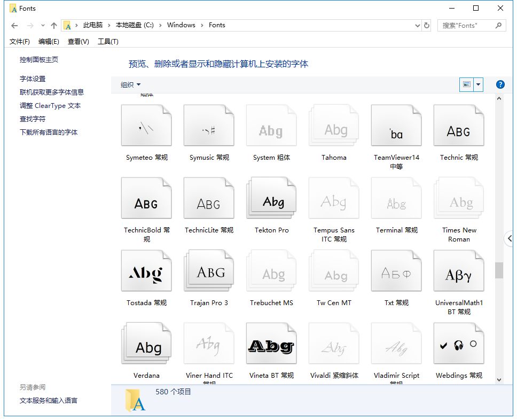Open recent locations dropdown arrow

click(x=43, y=26)
